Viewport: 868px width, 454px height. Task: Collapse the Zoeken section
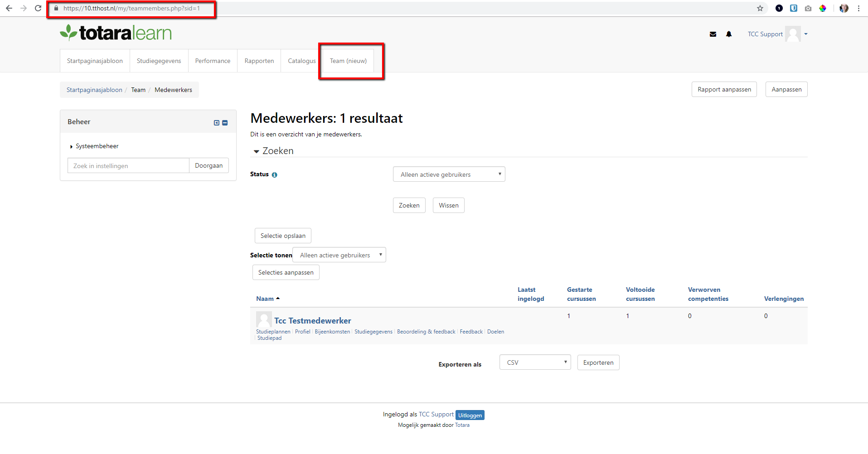point(273,151)
